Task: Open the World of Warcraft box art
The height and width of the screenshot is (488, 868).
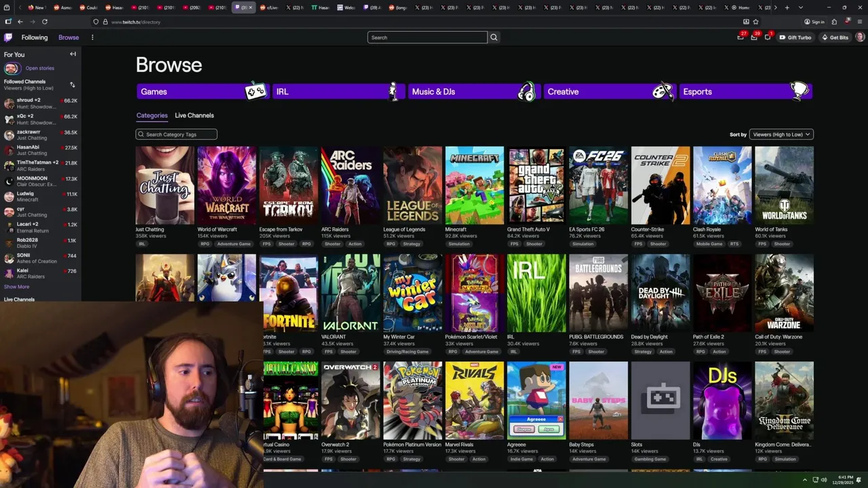Action: tap(226, 185)
